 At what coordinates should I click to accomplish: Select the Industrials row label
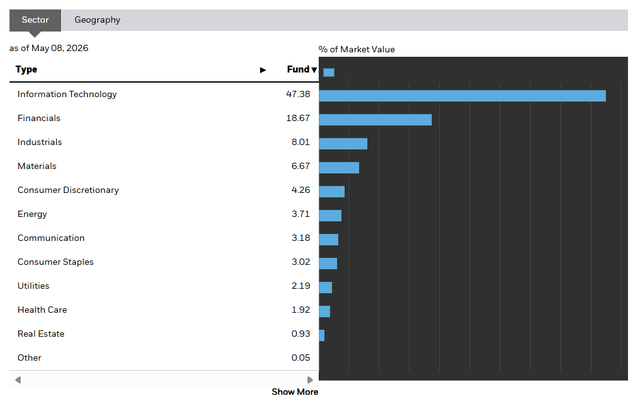[40, 142]
